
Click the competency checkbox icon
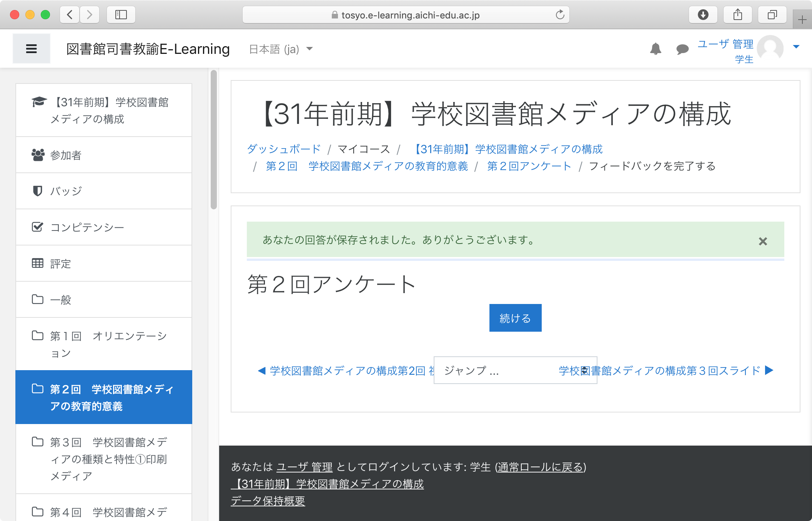(x=37, y=227)
